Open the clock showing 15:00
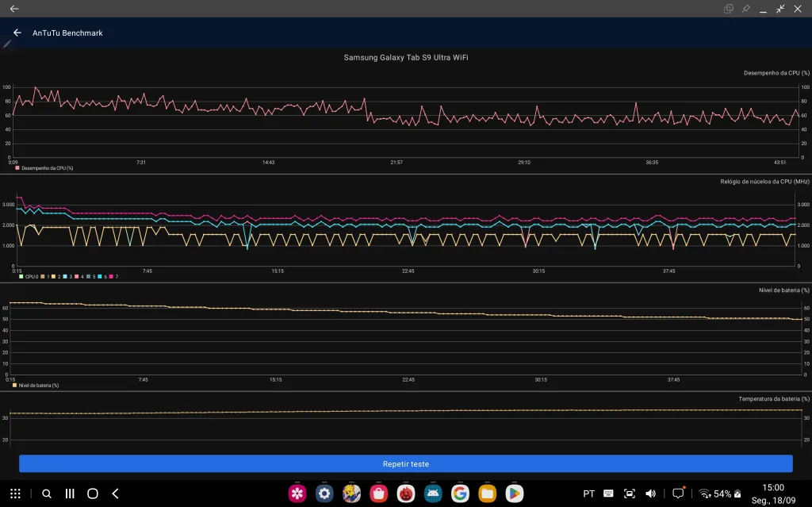The height and width of the screenshot is (507, 812). pos(772,488)
